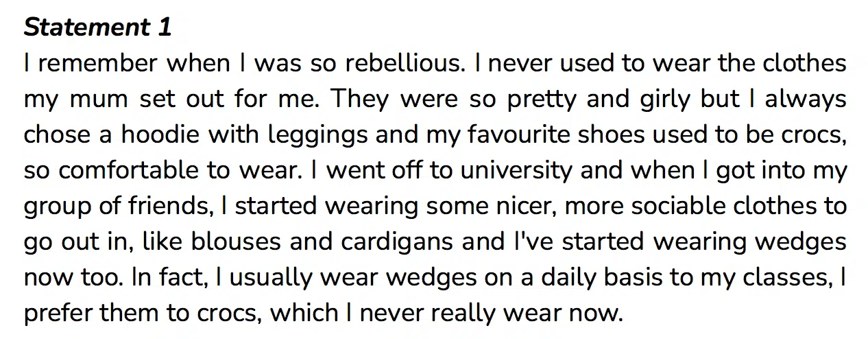The width and height of the screenshot is (868, 339).
Task: Click the word 'blouses'
Action: 236,242
